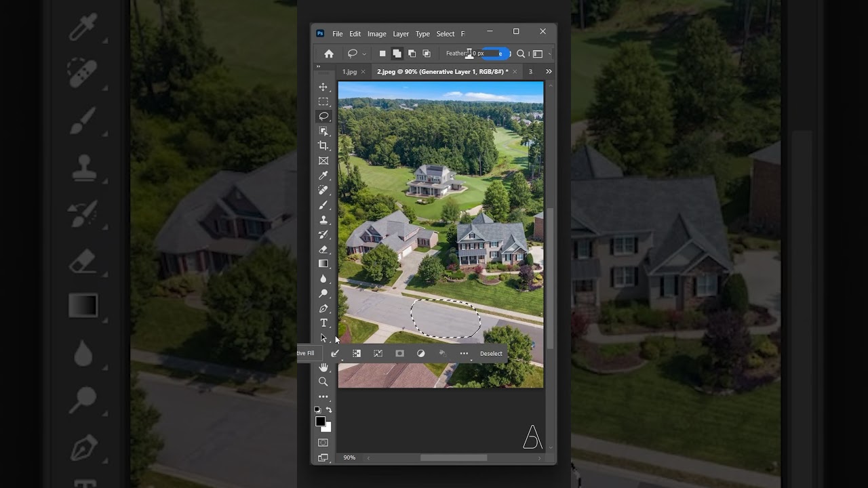Enable Intersect with selection mode
868x488 pixels.
pos(427,54)
